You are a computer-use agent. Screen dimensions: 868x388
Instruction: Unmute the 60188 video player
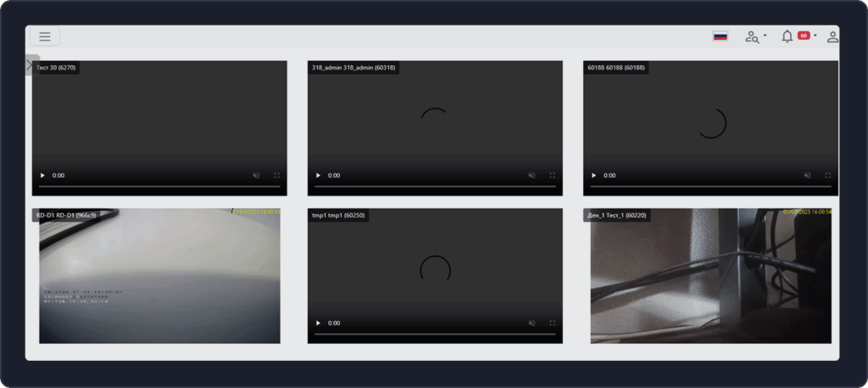[x=807, y=175]
